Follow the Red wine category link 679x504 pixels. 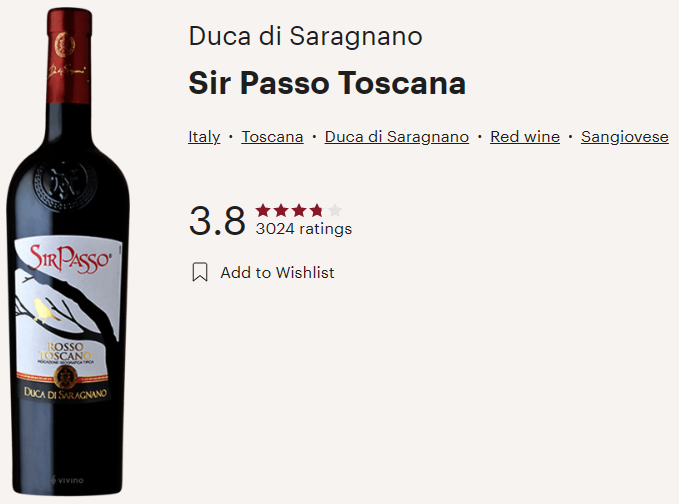pyautogui.click(x=525, y=137)
